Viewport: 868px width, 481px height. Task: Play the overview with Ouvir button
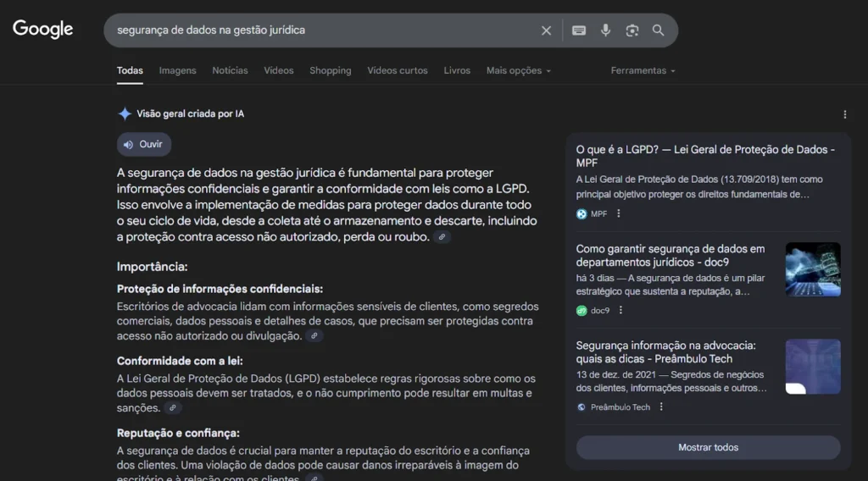click(x=143, y=144)
